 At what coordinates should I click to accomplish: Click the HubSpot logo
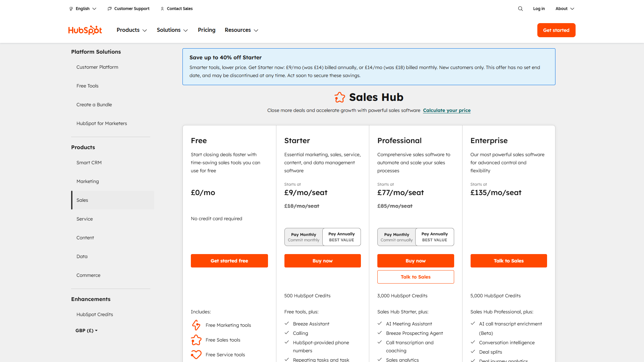(x=85, y=30)
